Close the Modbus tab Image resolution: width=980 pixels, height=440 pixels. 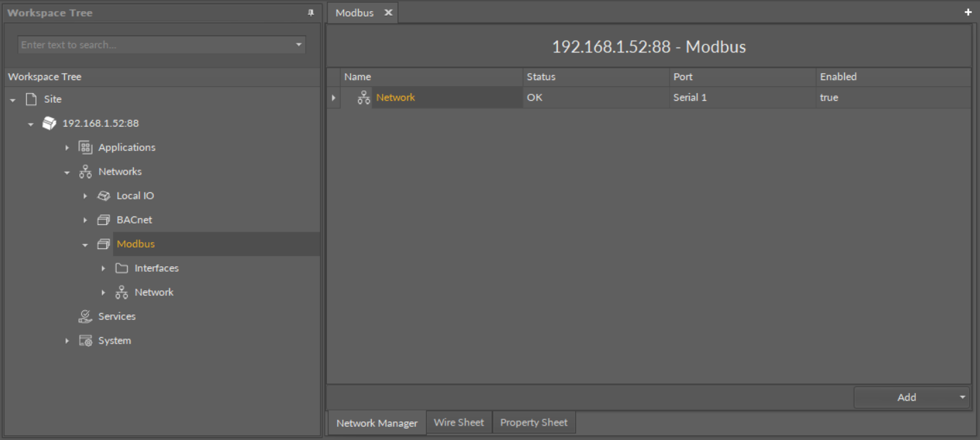pyautogui.click(x=388, y=13)
